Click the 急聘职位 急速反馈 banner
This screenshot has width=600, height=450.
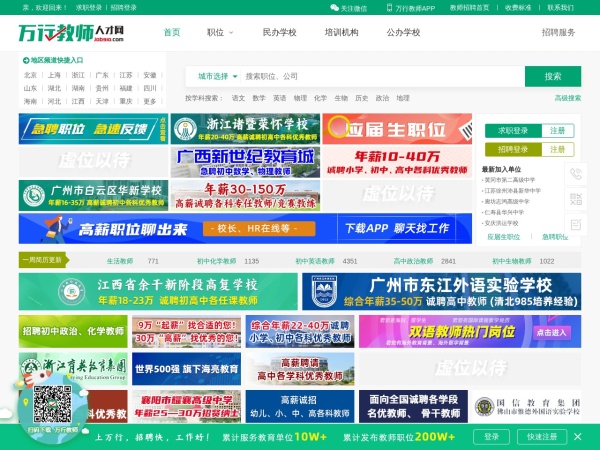(x=93, y=129)
